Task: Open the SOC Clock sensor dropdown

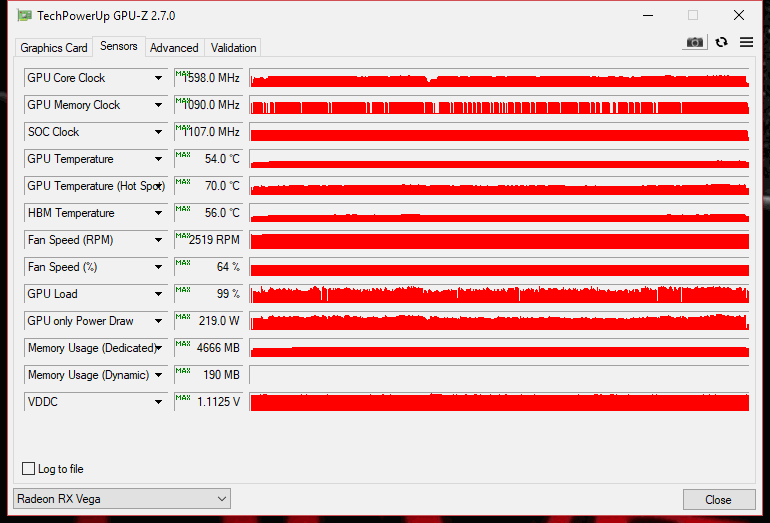Action: click(158, 132)
